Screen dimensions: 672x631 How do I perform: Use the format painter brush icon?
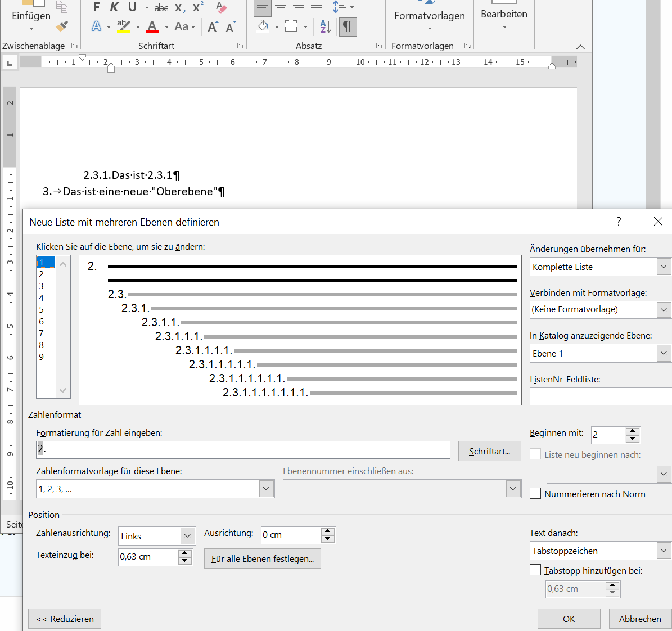(62, 26)
